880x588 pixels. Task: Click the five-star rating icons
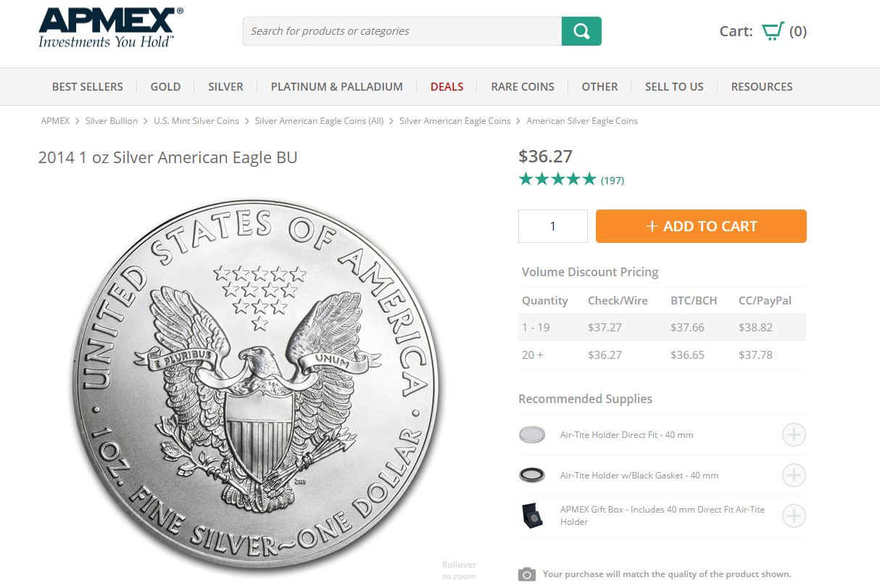tap(557, 179)
